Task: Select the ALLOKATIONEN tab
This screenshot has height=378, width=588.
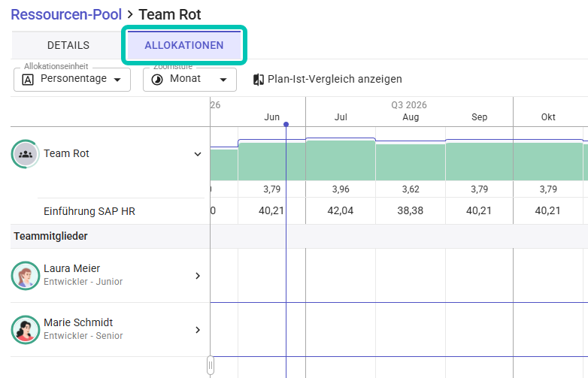Action: click(184, 45)
